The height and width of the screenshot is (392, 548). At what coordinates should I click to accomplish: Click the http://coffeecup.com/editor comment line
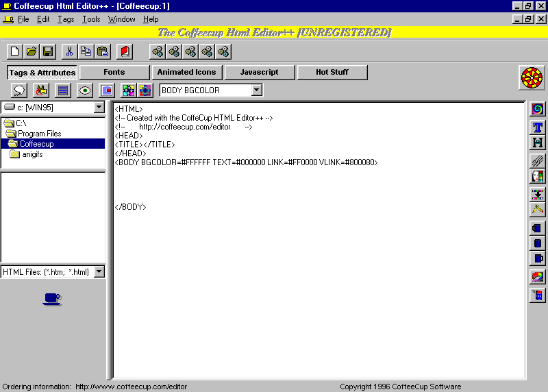(184, 127)
